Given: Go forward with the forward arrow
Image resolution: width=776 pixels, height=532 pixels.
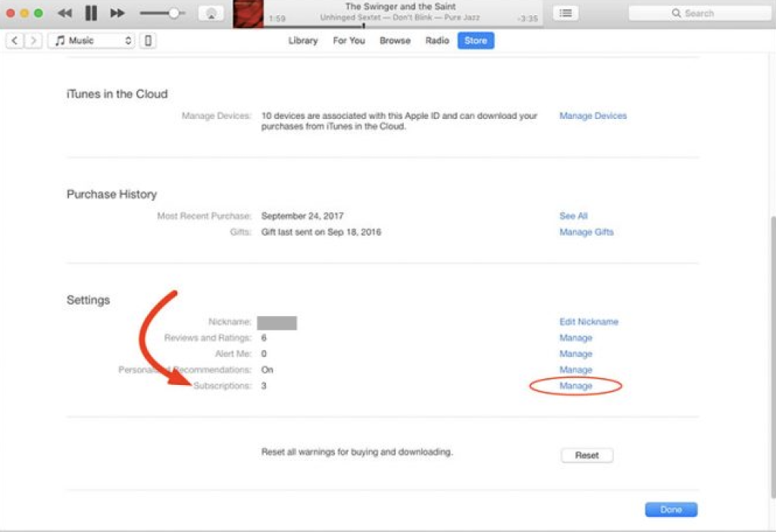Looking at the screenshot, I should 33,41.
